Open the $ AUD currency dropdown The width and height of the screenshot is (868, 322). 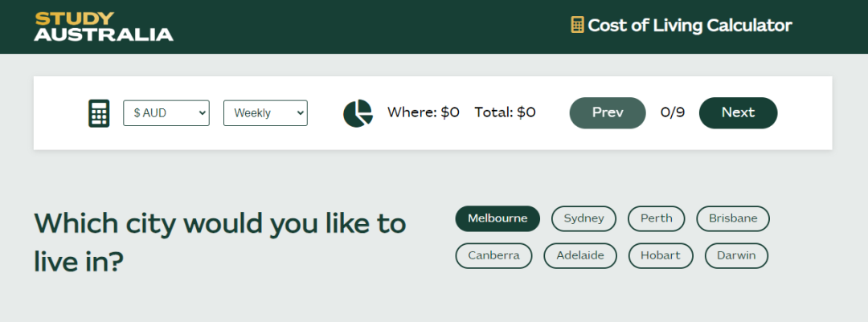(x=166, y=113)
